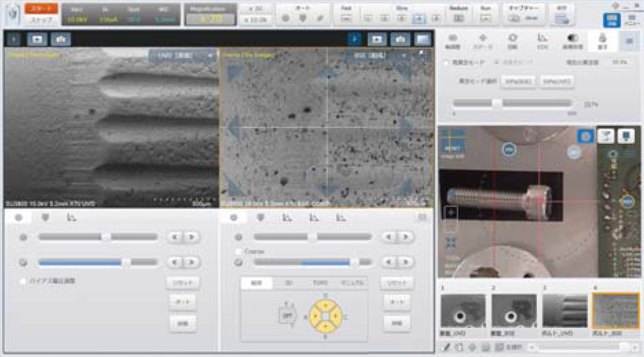Image resolution: width=644 pixels, height=357 pixels.
Task: Expand the menu icon at right of panel tabs
Action: (x=628, y=41)
